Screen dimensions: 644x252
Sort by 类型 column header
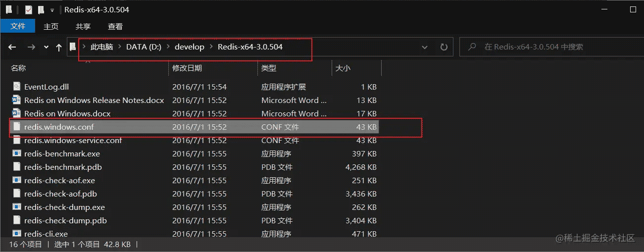click(269, 68)
